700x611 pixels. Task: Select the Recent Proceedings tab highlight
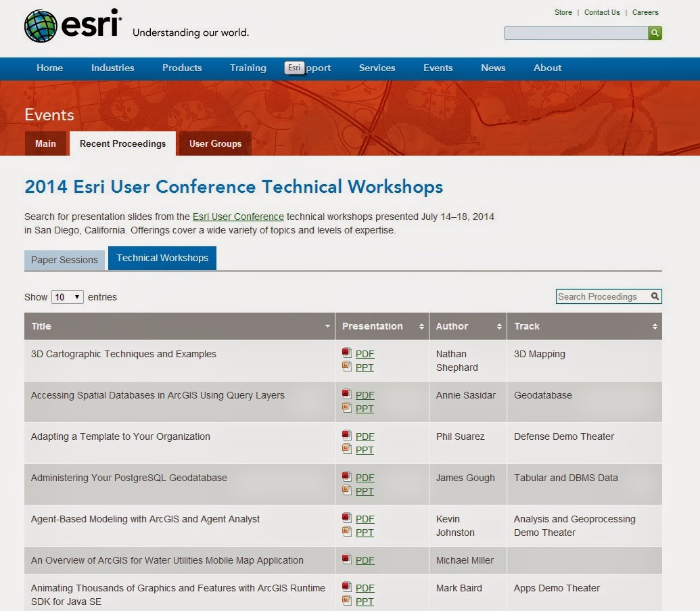(122, 143)
